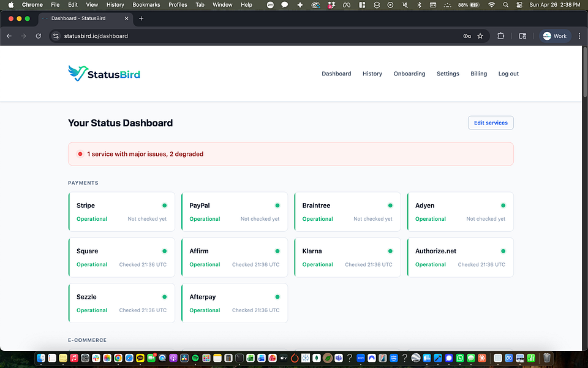Click the Edit services button
The image size is (588, 368).
coord(491,123)
